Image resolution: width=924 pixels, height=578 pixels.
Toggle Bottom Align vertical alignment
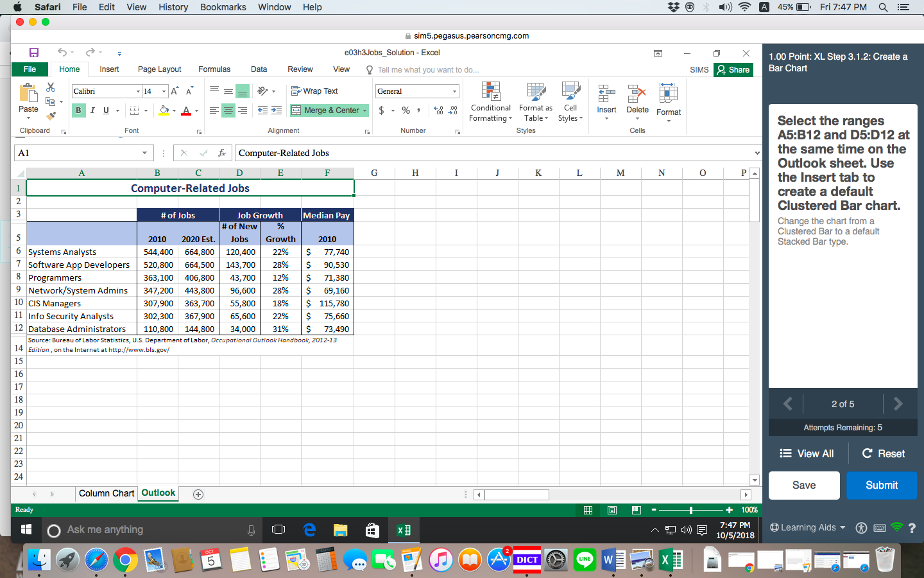[x=243, y=91]
